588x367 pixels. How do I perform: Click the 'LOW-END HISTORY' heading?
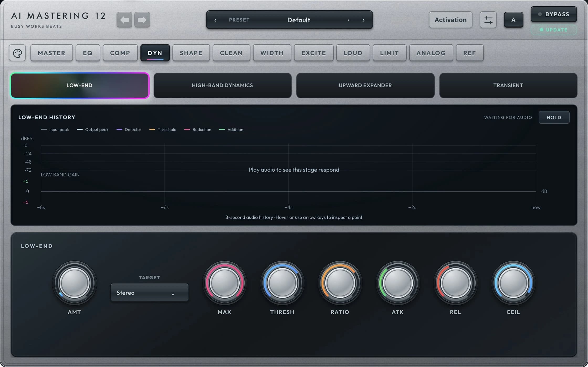pos(47,117)
